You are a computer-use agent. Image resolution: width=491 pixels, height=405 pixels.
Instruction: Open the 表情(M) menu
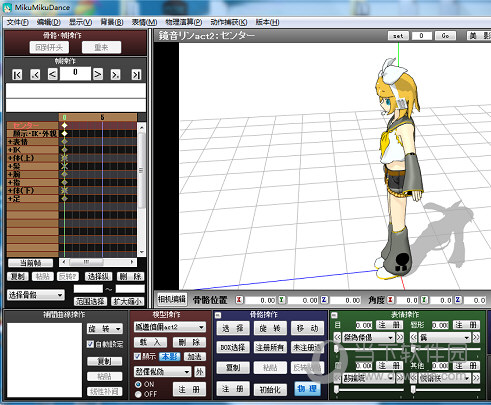[144, 22]
